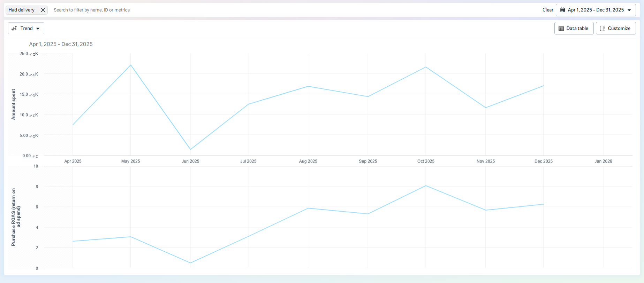The width and height of the screenshot is (644, 283).
Task: Open the date range picker calendar icon
Action: point(562,10)
